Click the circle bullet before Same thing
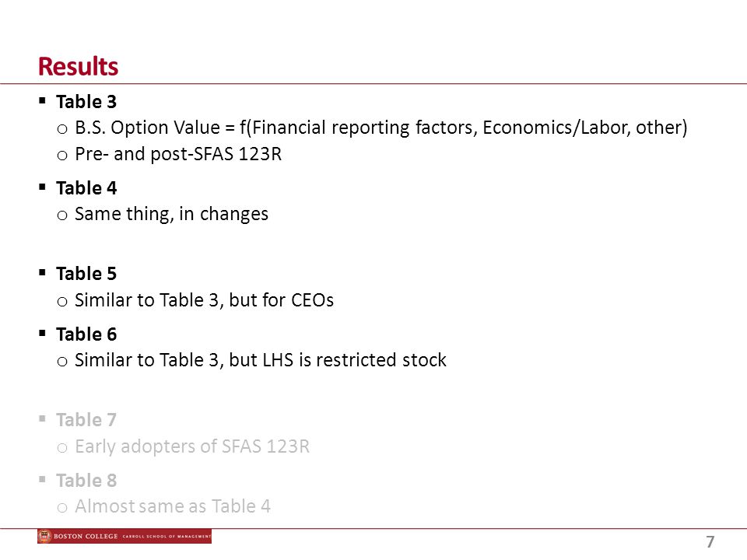Image resolution: width=747 pixels, height=560 pixels. tap(62, 215)
